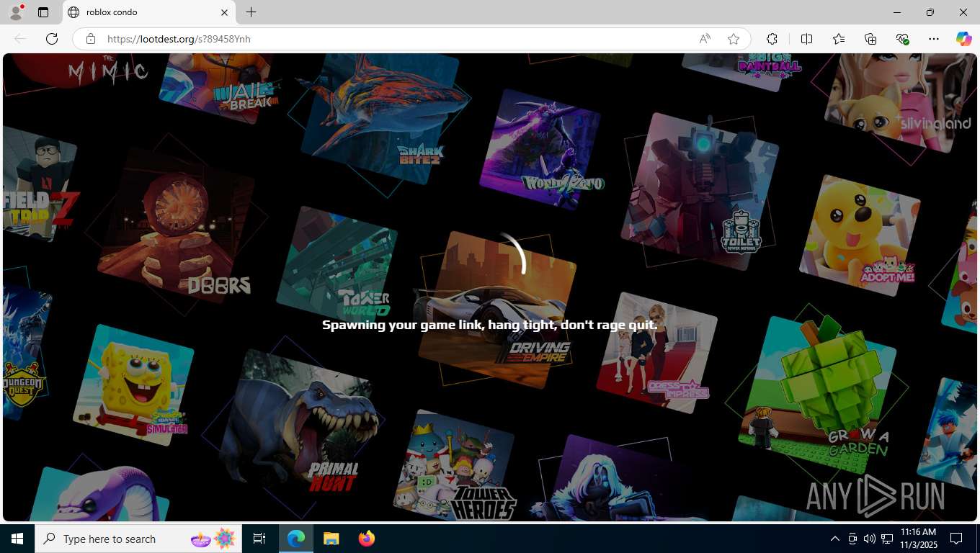Viewport: 980px width, 553px height.
Task: Go back to previous page
Action: coord(20,39)
